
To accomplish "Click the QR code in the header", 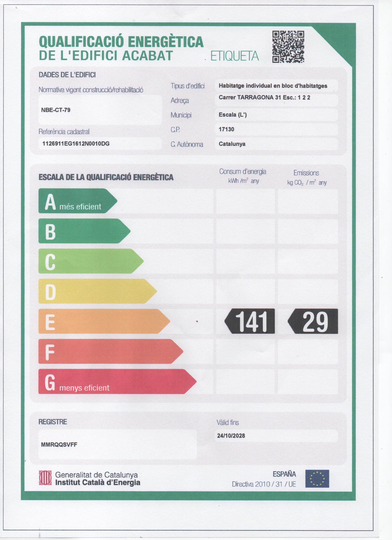I will tap(288, 47).
